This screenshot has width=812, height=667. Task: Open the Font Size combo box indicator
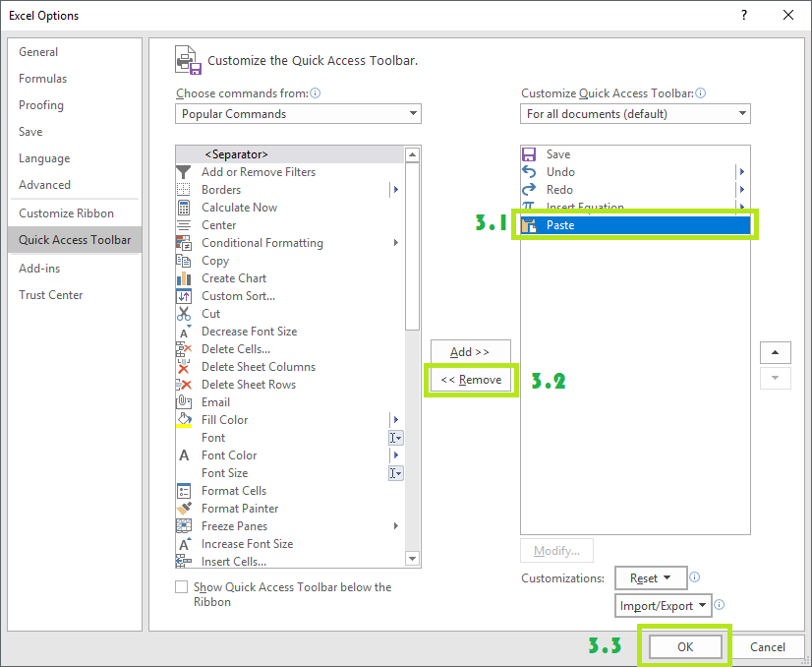point(395,473)
